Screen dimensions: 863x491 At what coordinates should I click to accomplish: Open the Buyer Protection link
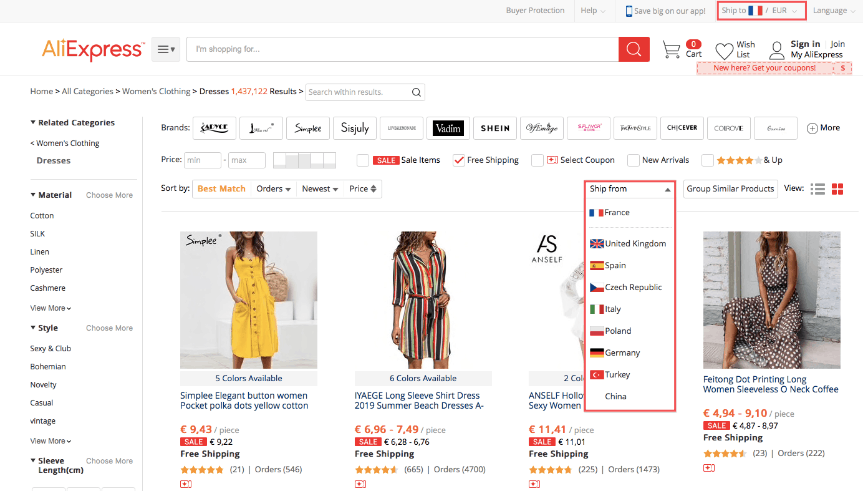(535, 11)
